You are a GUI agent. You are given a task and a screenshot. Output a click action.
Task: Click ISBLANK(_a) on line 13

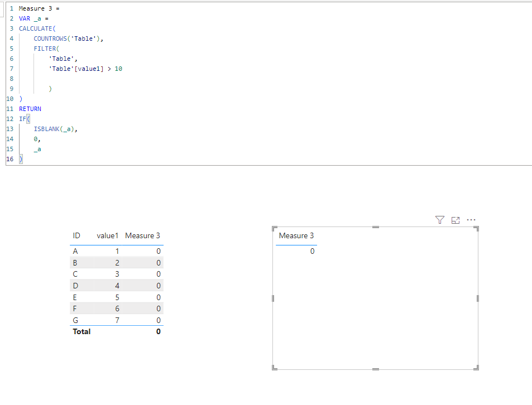click(54, 129)
